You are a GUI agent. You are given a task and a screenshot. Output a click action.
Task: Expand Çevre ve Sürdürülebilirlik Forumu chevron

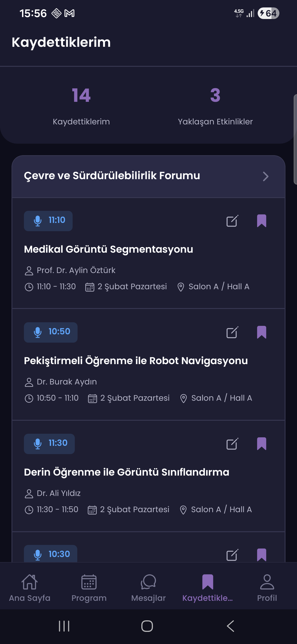265,176
